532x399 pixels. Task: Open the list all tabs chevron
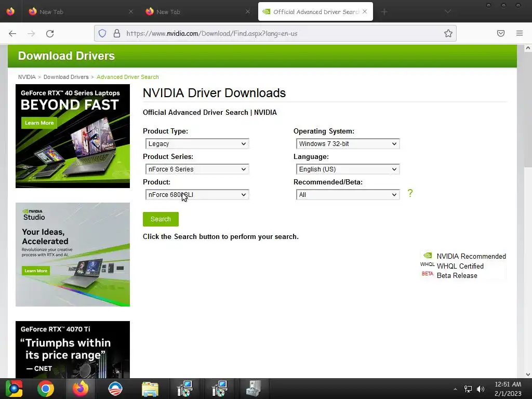(x=448, y=11)
